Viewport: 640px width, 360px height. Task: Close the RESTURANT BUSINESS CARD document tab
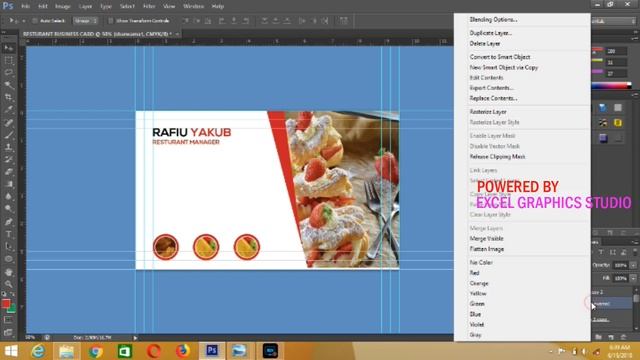[177, 34]
